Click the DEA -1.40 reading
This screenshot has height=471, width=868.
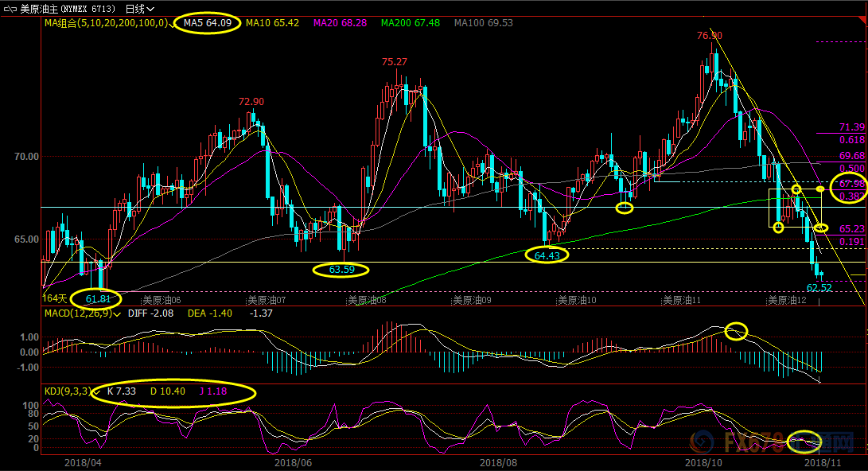210,313
